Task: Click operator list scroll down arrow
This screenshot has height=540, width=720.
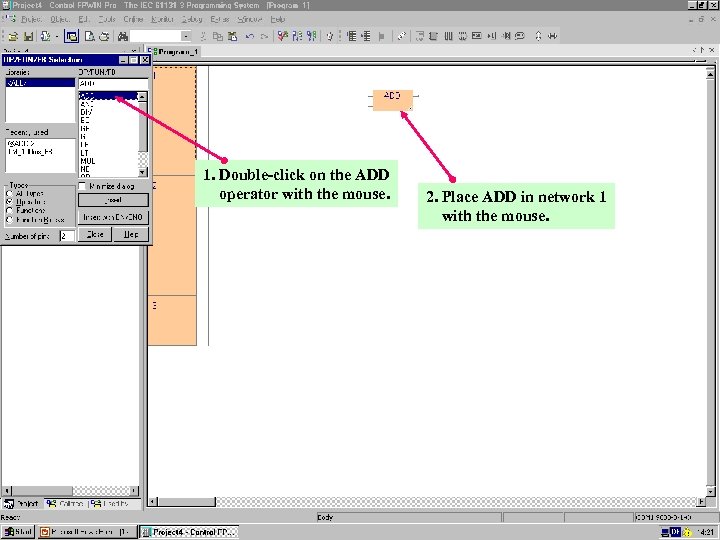Action: click(143, 172)
